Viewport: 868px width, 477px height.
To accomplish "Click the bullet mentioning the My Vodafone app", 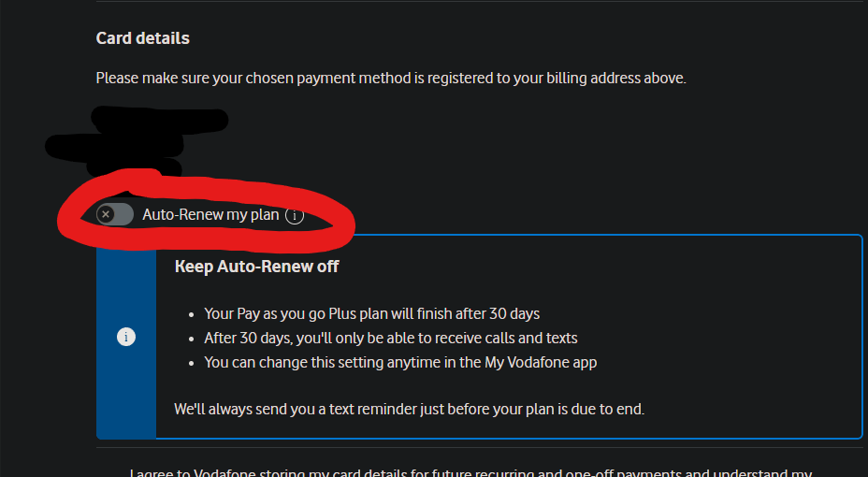I will tap(400, 363).
